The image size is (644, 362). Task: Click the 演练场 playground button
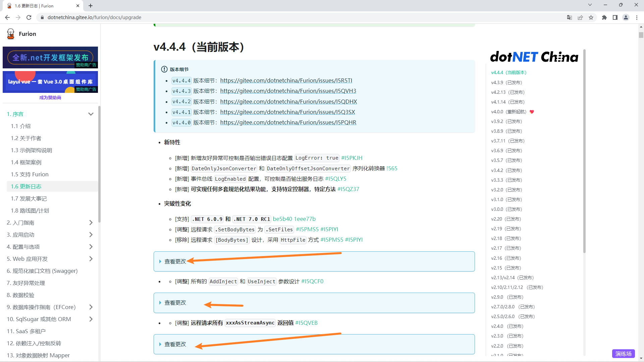coord(623,354)
